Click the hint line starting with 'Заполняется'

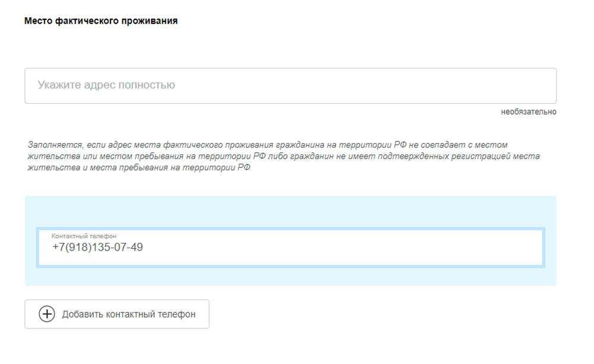267,145
